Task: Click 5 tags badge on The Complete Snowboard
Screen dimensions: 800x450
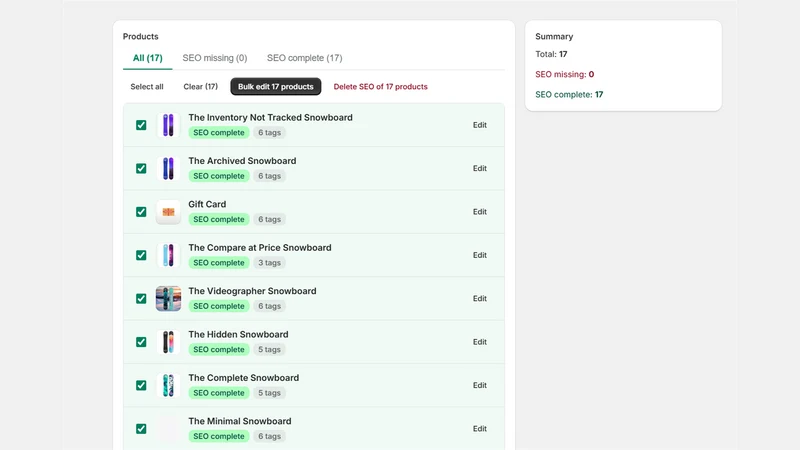Action: point(269,393)
